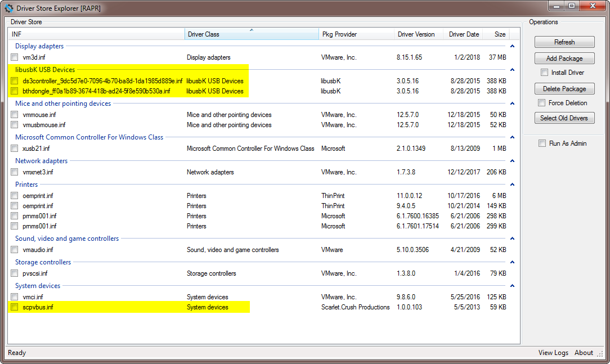Tick the vmmouse.inf checkbox
Screen dimensions: 610x364
pos(15,115)
